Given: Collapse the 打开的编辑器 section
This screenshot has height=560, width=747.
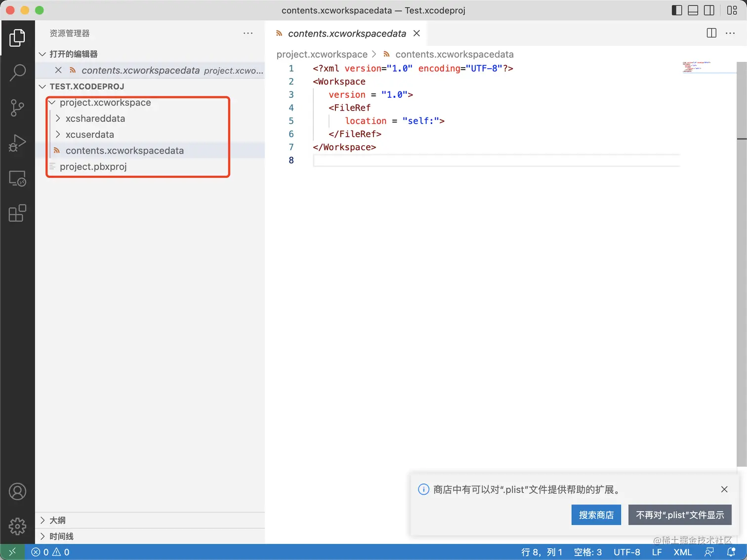Looking at the screenshot, I should click(x=42, y=54).
